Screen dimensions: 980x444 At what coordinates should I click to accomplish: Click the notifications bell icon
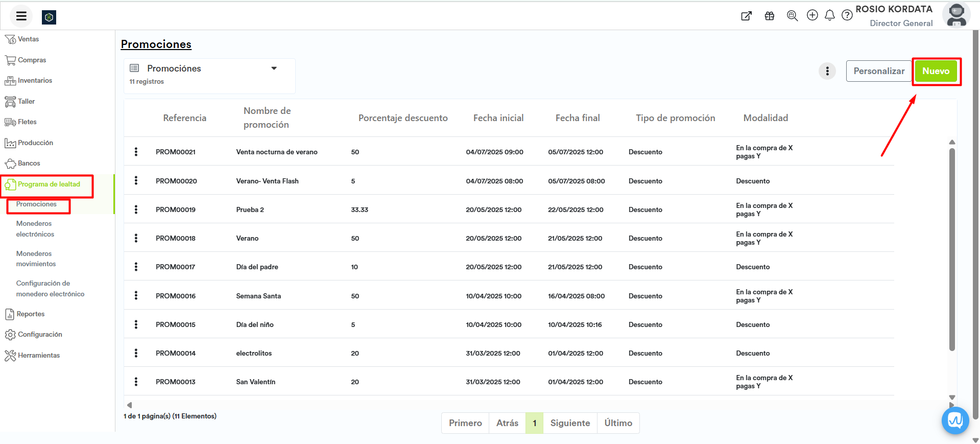click(x=829, y=15)
